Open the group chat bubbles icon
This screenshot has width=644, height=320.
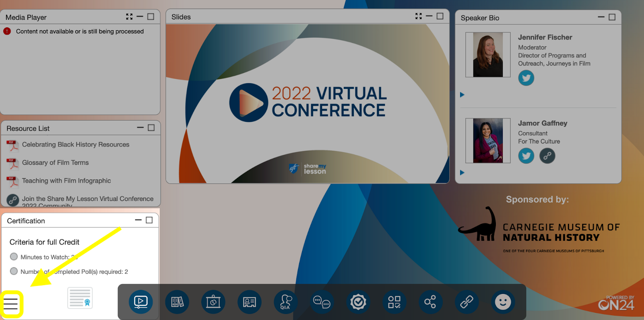[x=322, y=302]
